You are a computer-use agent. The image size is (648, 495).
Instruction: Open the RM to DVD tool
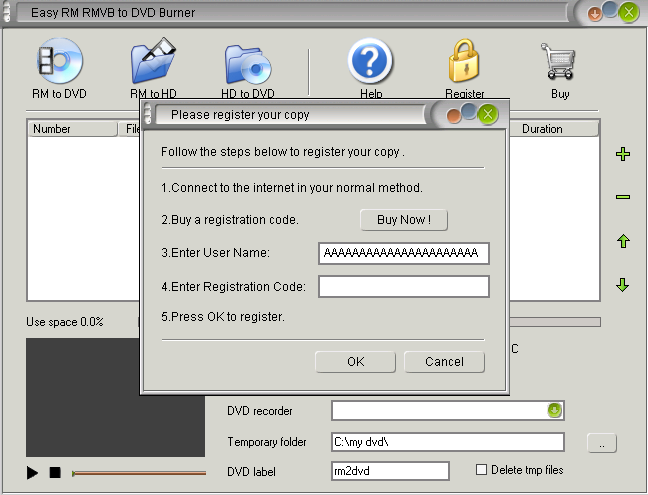pyautogui.click(x=60, y=68)
